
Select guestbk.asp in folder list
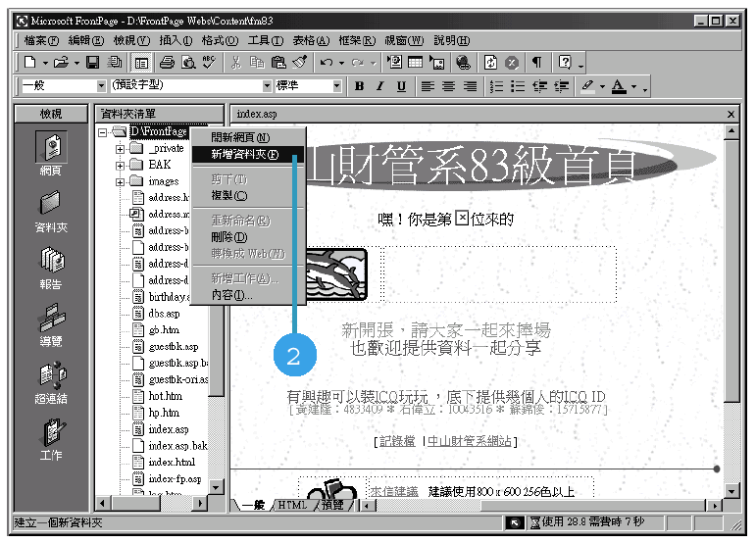click(x=174, y=346)
